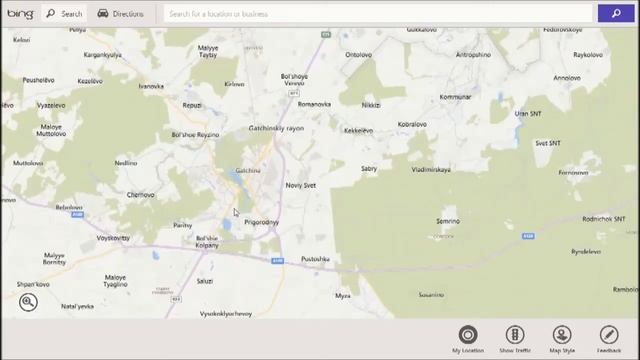Click the Annolovo label on the map

point(567,78)
